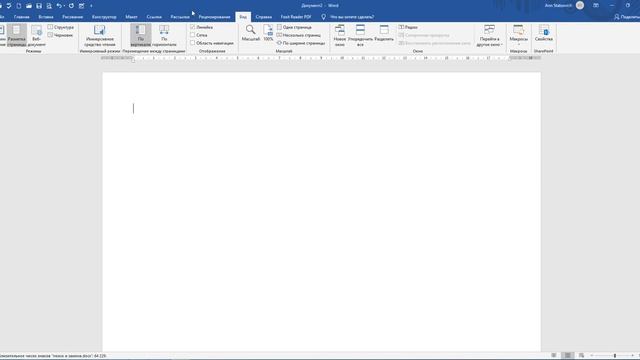Open the Zoom (Масштаб) magnifier dialog
640x360 pixels.
pos(251,33)
